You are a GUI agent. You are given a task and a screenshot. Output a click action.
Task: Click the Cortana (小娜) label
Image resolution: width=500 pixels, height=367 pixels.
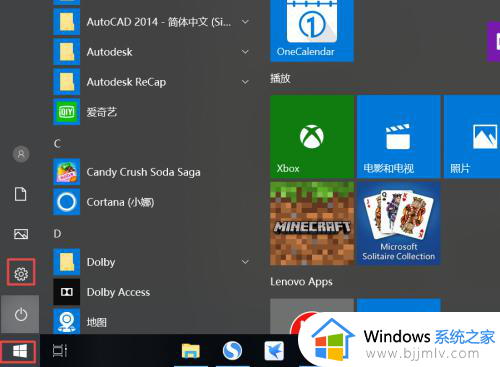(120, 202)
